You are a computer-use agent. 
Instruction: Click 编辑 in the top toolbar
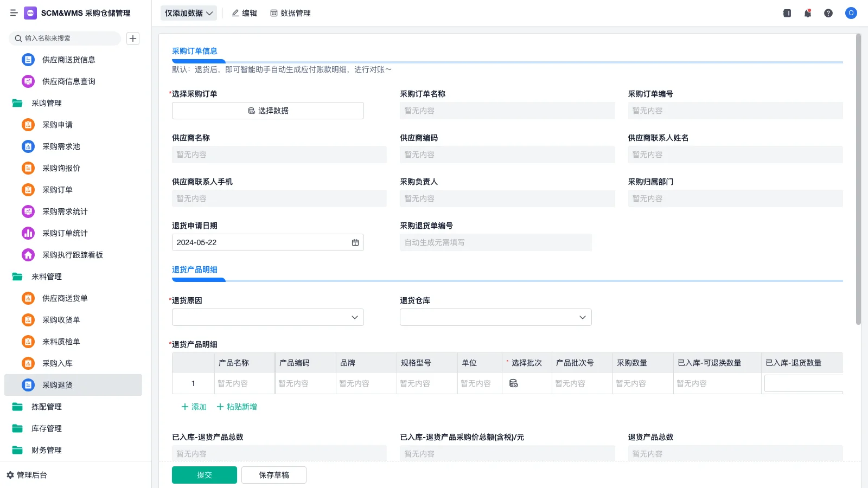245,13
